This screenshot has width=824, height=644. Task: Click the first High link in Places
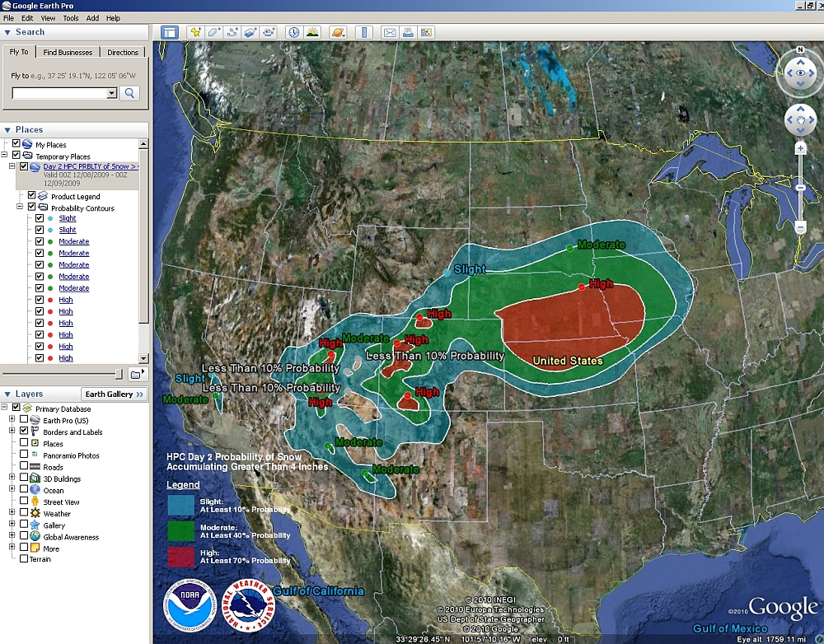[66, 300]
